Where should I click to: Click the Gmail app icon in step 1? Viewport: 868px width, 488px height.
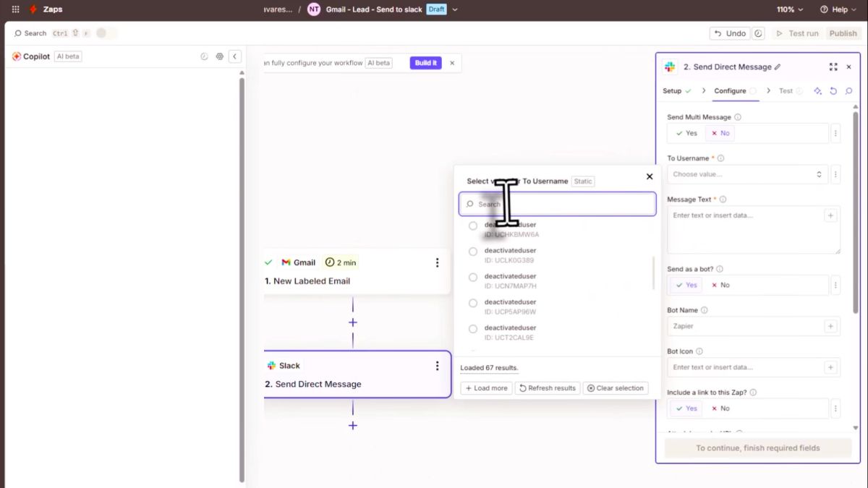click(x=286, y=262)
